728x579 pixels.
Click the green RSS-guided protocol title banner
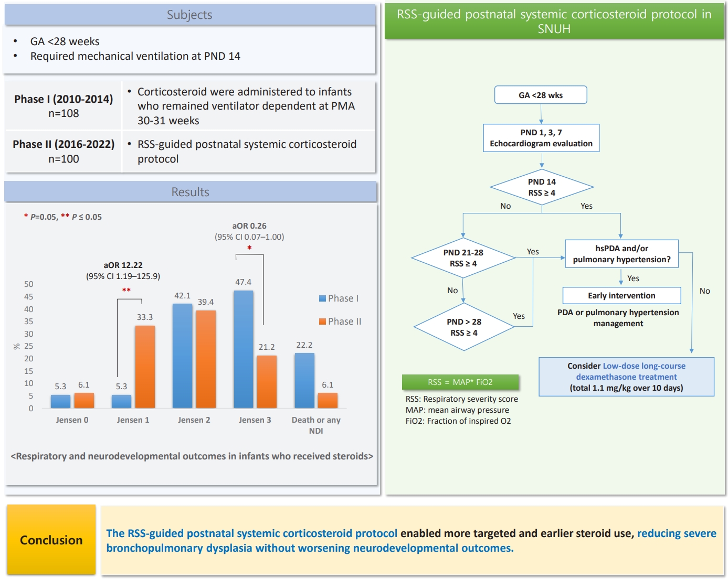pos(554,21)
